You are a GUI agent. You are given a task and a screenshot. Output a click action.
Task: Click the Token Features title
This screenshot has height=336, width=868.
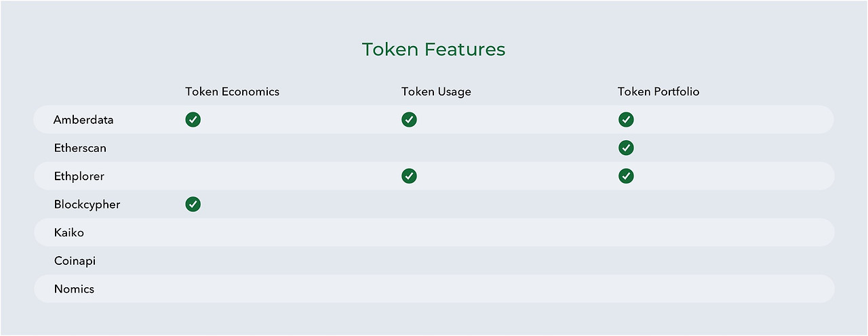[x=433, y=49]
